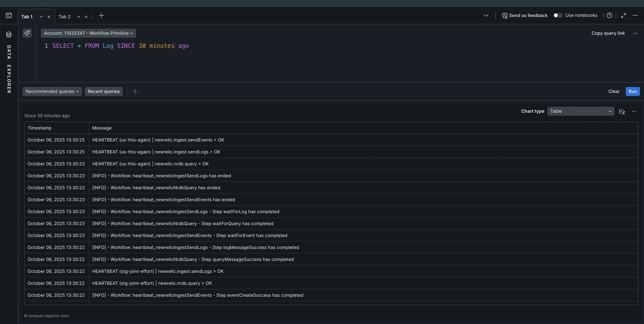The width and height of the screenshot is (644, 324).
Task: Open the query console icon top left
Action: click(9, 15)
